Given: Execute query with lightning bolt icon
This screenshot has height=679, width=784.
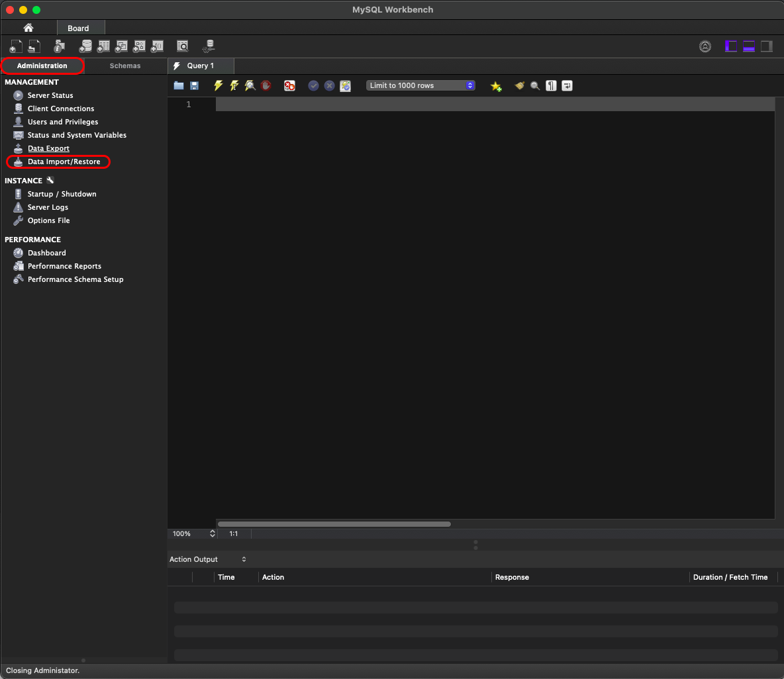Looking at the screenshot, I should pos(218,86).
